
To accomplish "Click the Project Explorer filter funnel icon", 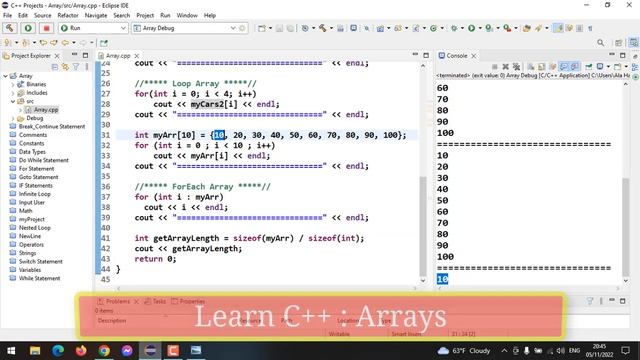I will click(x=76, y=67).
